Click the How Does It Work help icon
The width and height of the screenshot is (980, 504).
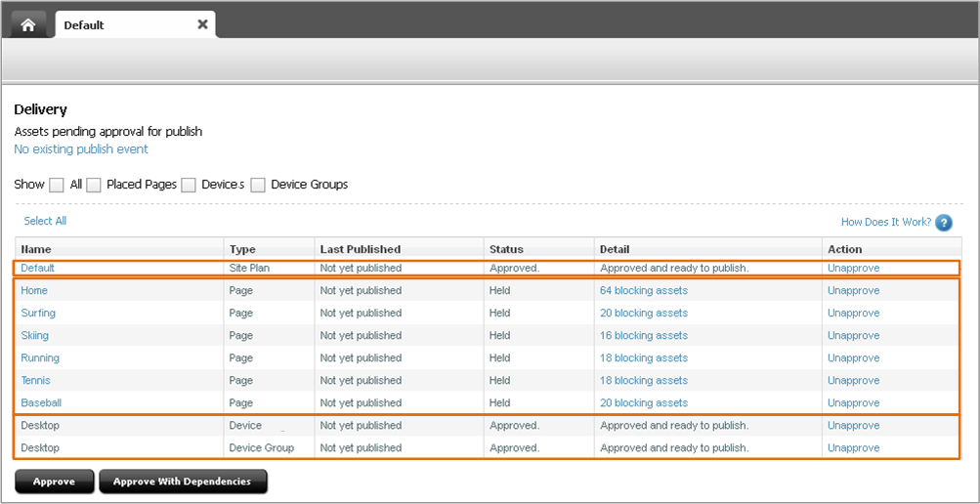tap(944, 223)
